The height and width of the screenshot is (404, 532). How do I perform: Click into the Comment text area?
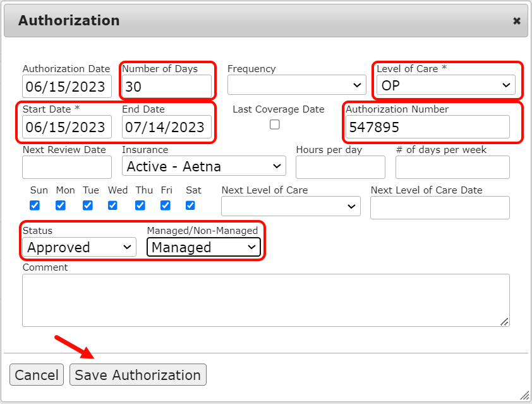click(265, 300)
